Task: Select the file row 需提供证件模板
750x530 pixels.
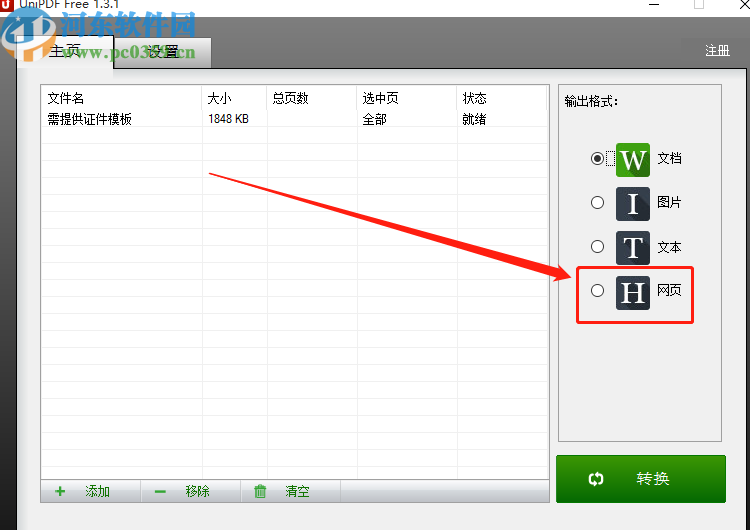Action: 294,119
